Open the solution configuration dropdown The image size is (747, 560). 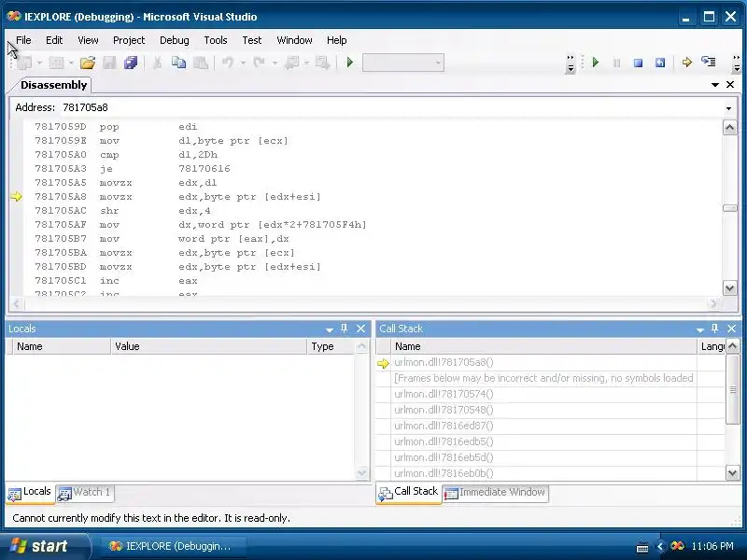(438, 63)
